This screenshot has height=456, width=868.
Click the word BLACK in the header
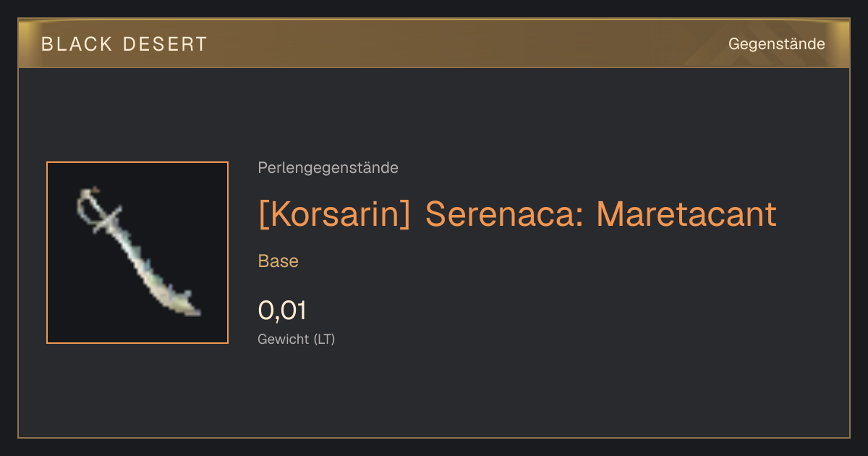click(x=77, y=44)
